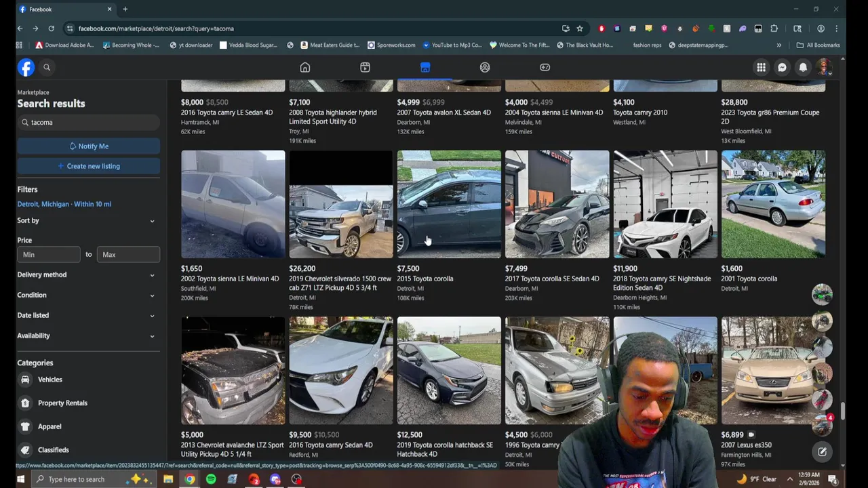Screen dimensions: 868x488
Task: Expand the Date listed filter
Action: [x=88, y=315]
